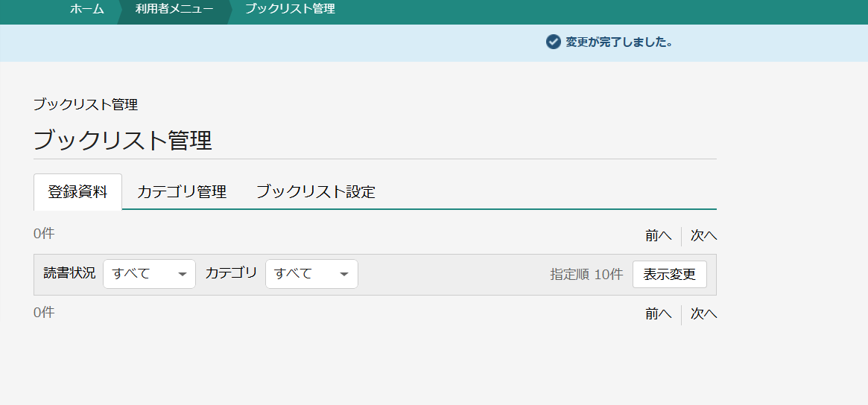Click the 0件 count above the filter bar
The width and height of the screenshot is (868, 405).
44,234
